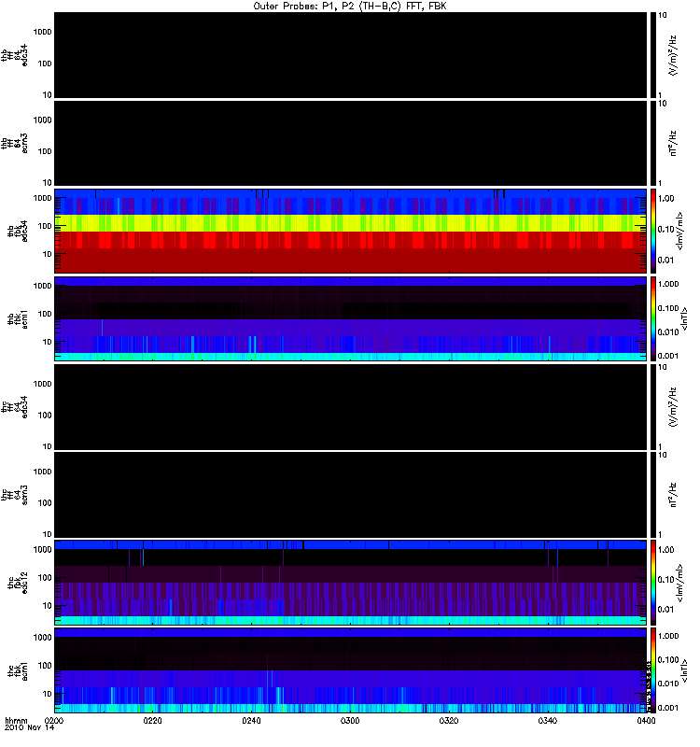Click the 'thb fff 64 scm3' y-axis title
This screenshot has height=747, width=700.
pos(14,143)
